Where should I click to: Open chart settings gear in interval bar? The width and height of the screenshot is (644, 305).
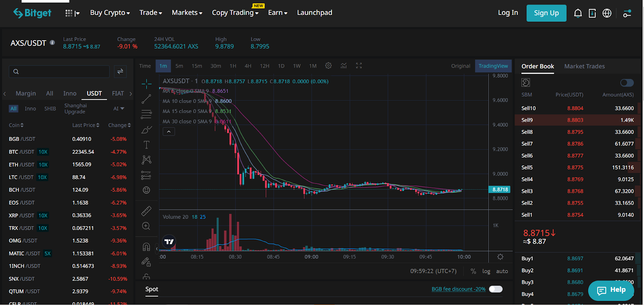(x=328, y=66)
